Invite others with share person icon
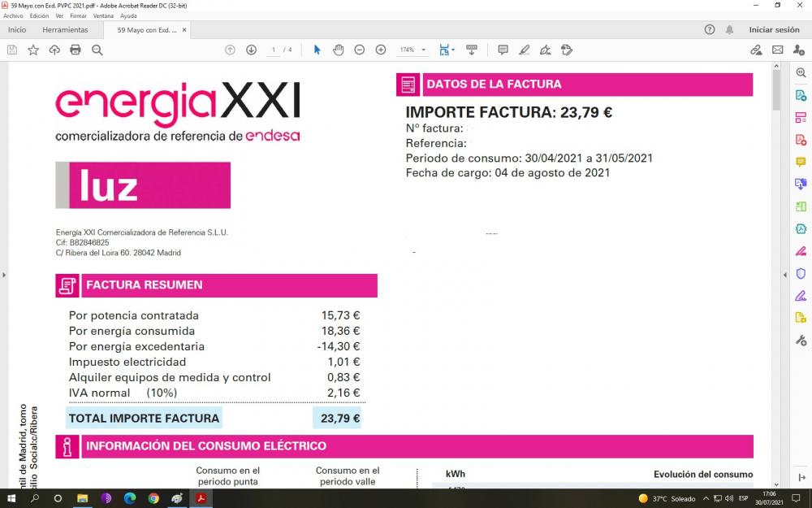812x508 pixels. (x=798, y=50)
